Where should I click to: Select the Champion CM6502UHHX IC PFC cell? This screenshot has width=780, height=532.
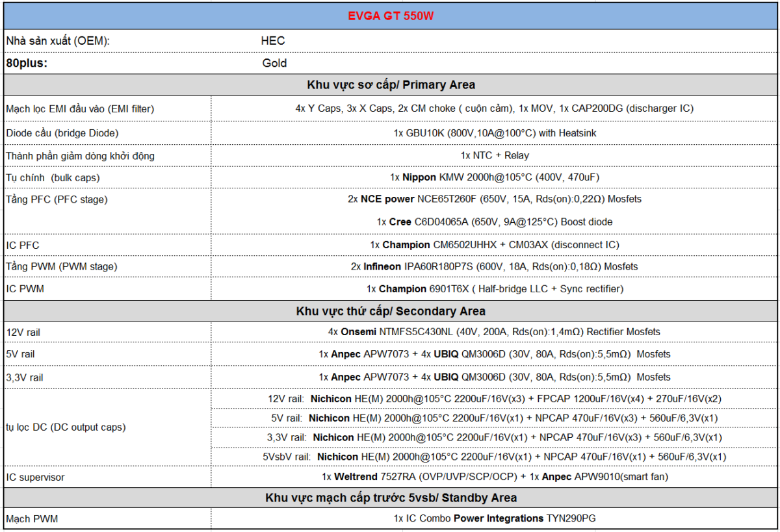tap(495, 245)
